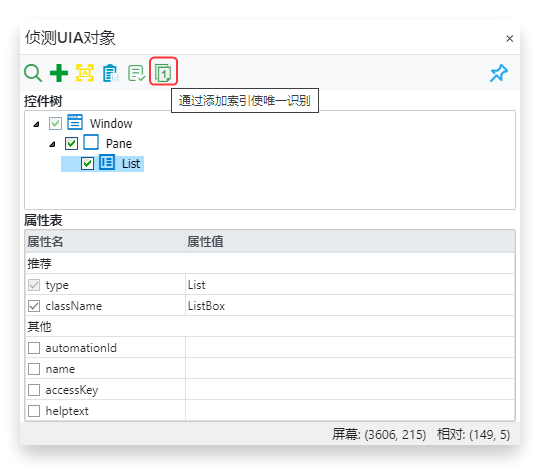The width and height of the screenshot is (540, 474).
Task: Click the name property value cell
Action: (350, 369)
